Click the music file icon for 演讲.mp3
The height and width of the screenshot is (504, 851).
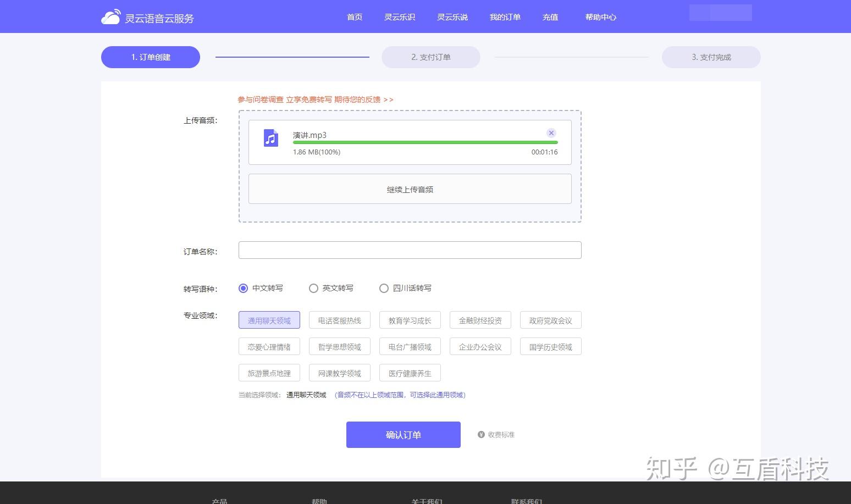pyautogui.click(x=270, y=138)
